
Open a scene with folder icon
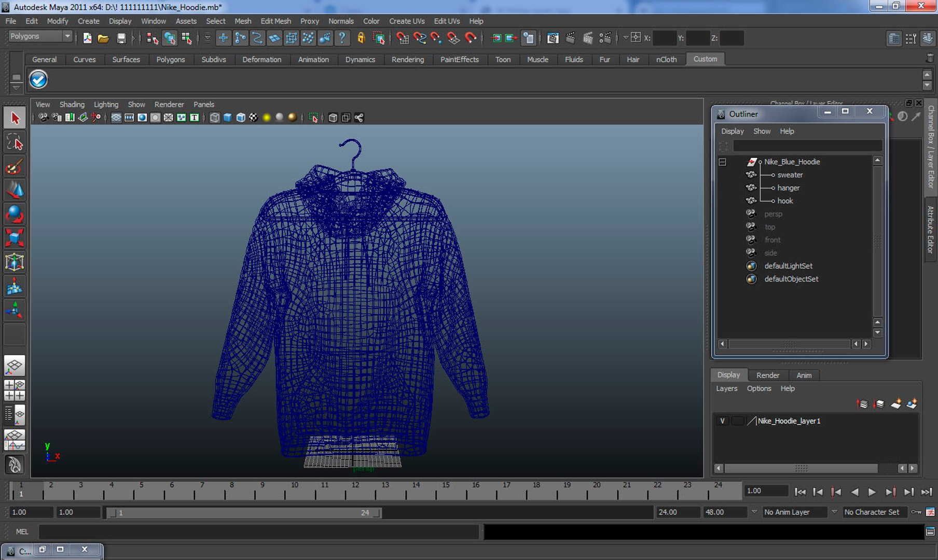[x=103, y=38]
